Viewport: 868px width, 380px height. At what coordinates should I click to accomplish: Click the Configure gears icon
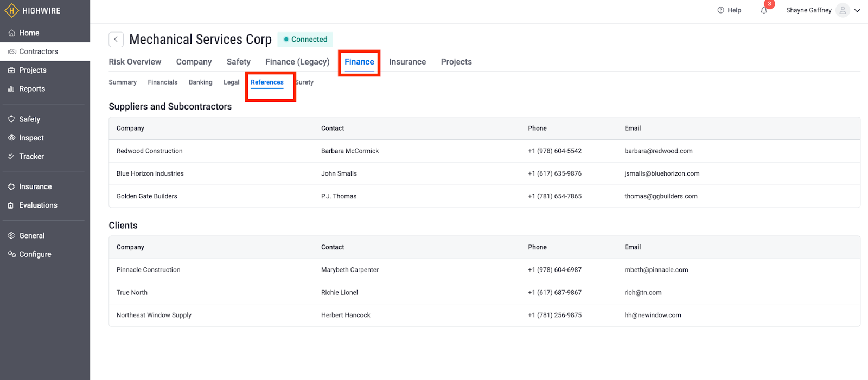tap(11, 254)
